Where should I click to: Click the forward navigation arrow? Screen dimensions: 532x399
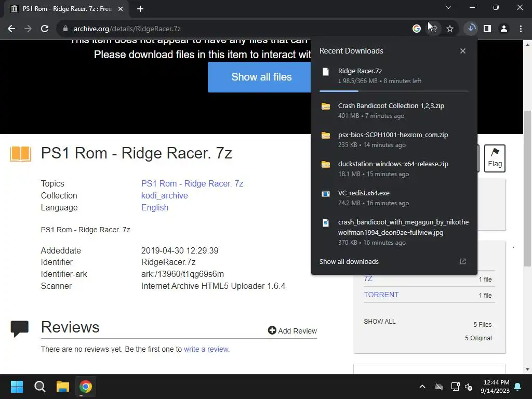coord(28,29)
